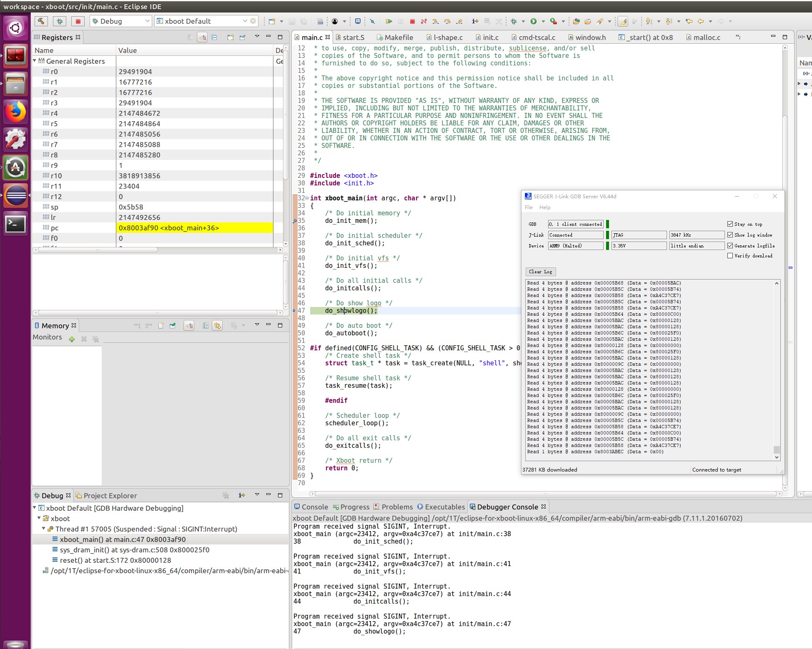Image resolution: width=812 pixels, height=649 pixels.
Task: Select sys_dram_init() stack frame
Action: [134, 550]
